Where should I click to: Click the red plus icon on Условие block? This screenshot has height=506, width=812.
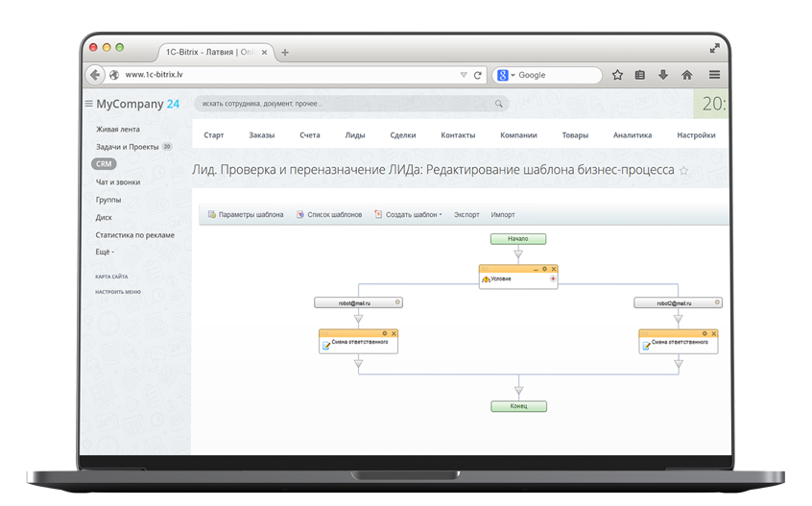pos(553,279)
